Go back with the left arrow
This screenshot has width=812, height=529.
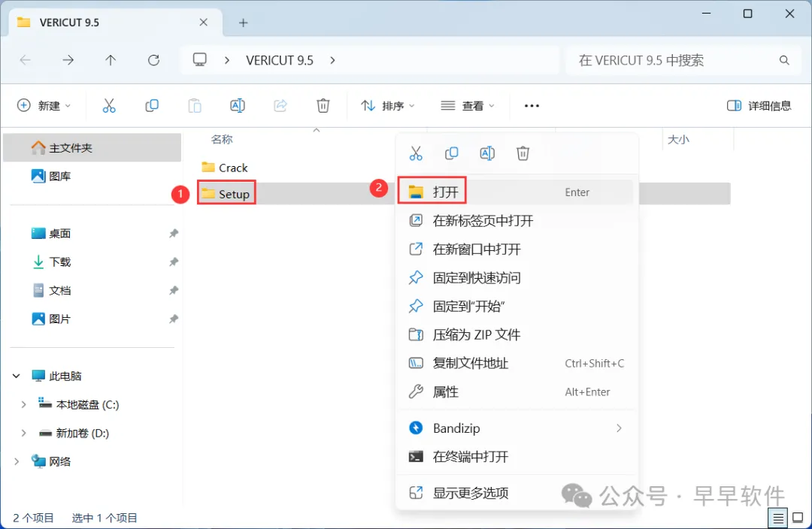tap(25, 60)
